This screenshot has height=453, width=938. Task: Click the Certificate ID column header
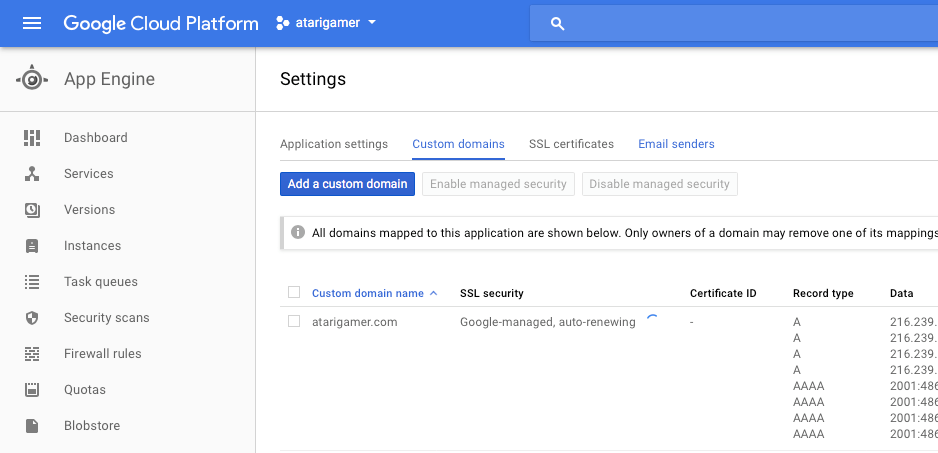click(723, 293)
